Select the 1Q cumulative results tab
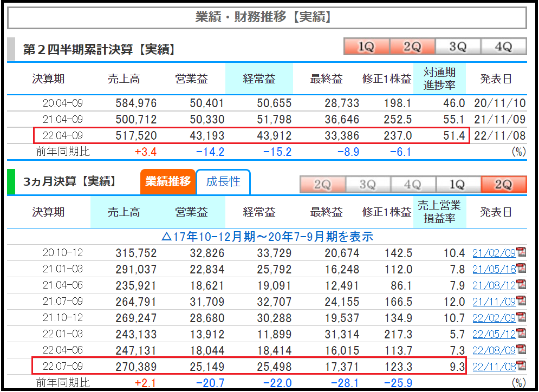 (x=366, y=47)
